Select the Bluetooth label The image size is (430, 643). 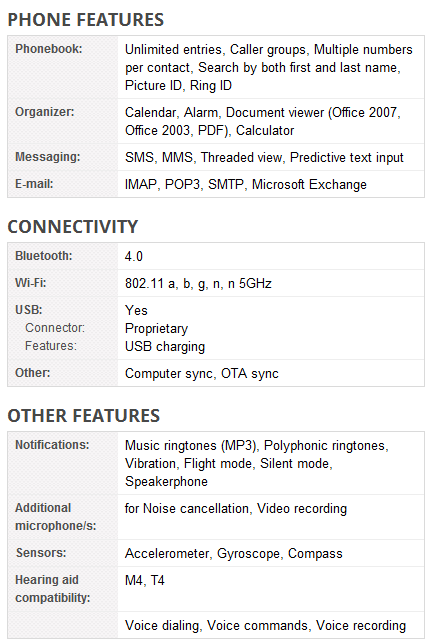click(x=43, y=255)
